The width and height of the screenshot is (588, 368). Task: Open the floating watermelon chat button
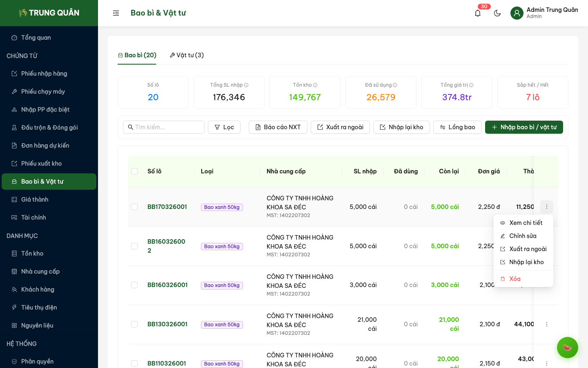[x=568, y=348]
